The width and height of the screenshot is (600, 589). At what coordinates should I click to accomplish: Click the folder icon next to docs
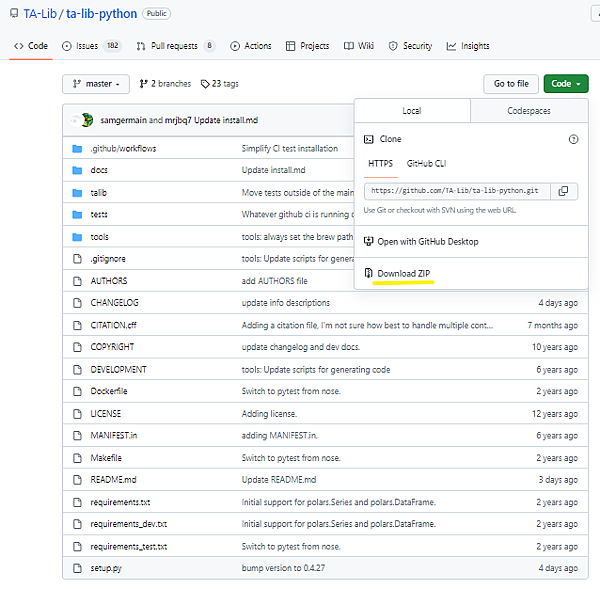click(77, 170)
